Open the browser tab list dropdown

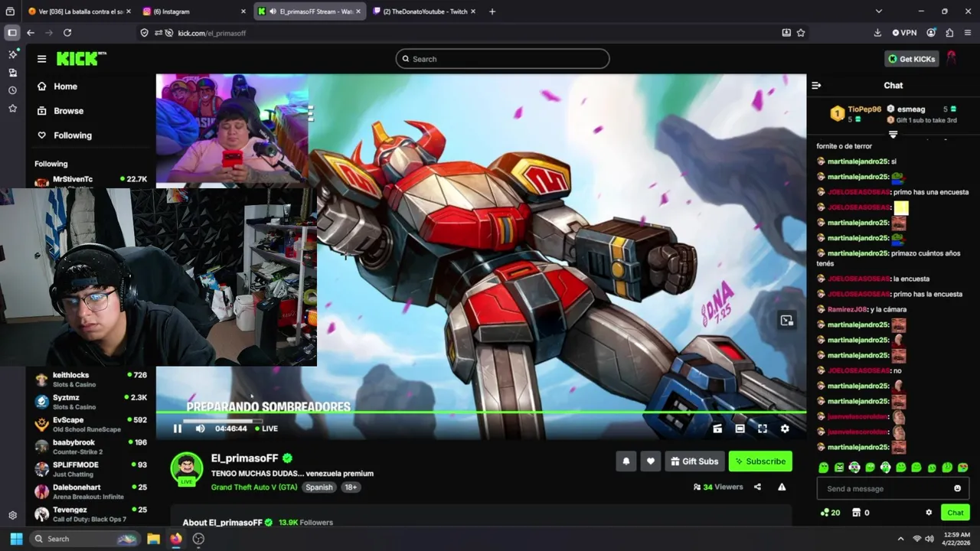[879, 11]
